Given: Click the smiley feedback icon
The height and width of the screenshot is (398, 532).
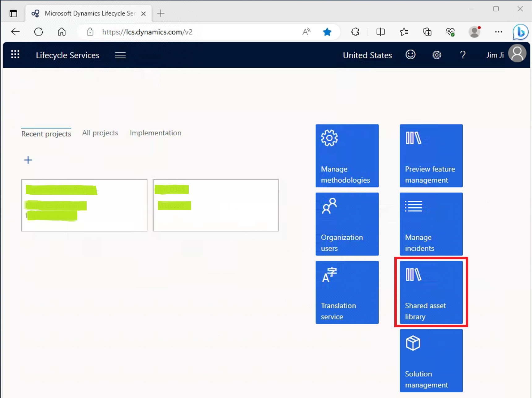Looking at the screenshot, I should [x=410, y=55].
